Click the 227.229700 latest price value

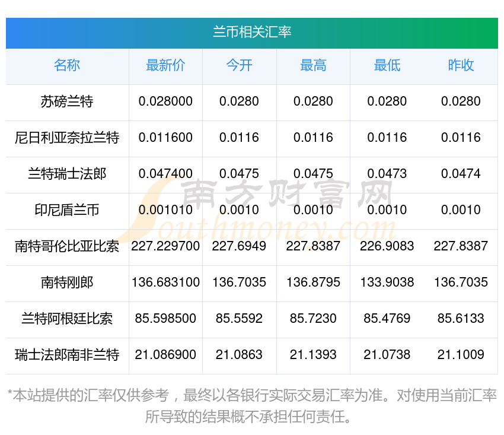(165, 246)
